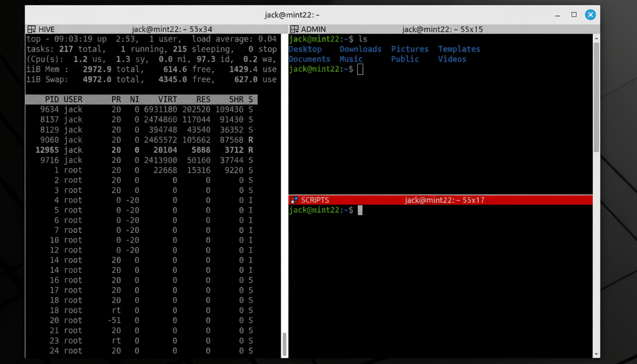Click the Documents directory in the listing
637x364 pixels.
click(309, 59)
